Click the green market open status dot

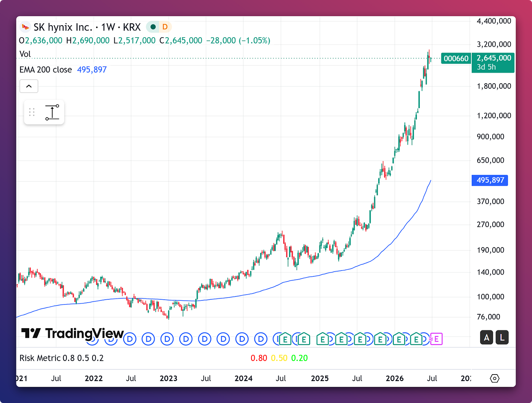click(153, 27)
